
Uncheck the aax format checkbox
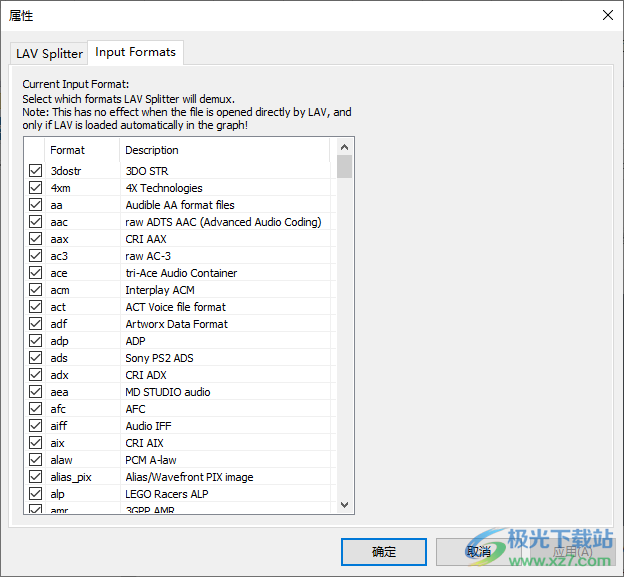coord(35,239)
